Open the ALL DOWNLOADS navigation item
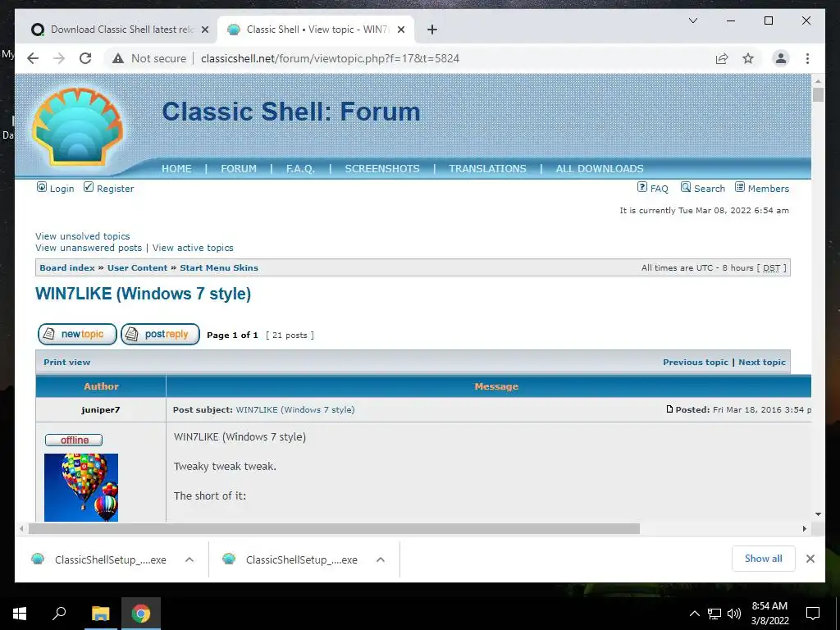The image size is (840, 630). [600, 168]
